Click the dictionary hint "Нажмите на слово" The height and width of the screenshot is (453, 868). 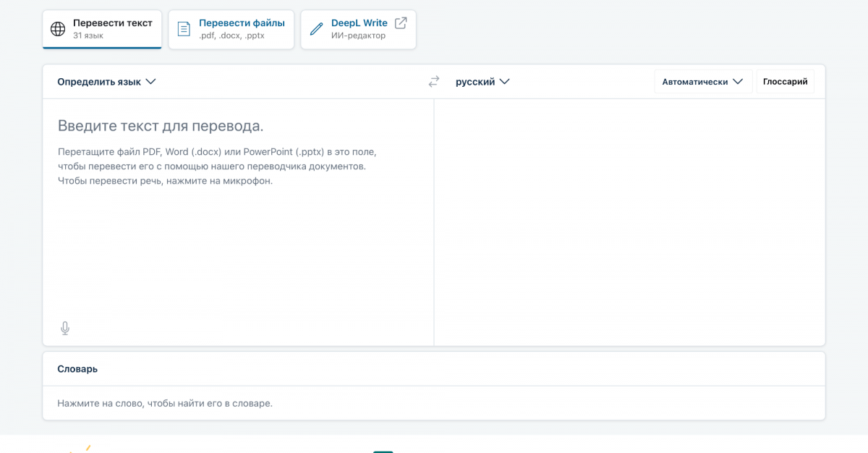click(163, 403)
